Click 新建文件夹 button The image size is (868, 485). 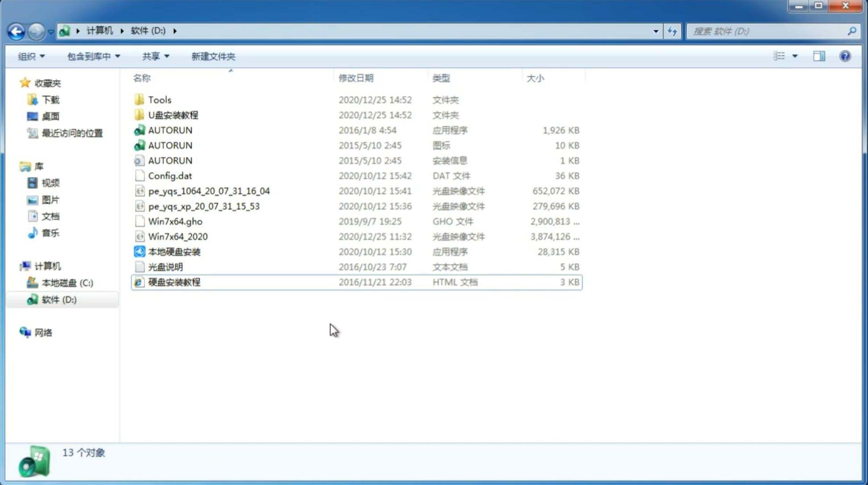tap(213, 55)
